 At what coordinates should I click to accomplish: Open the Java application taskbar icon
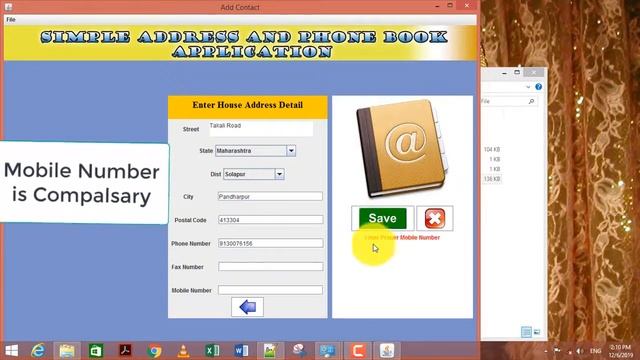[387, 351]
